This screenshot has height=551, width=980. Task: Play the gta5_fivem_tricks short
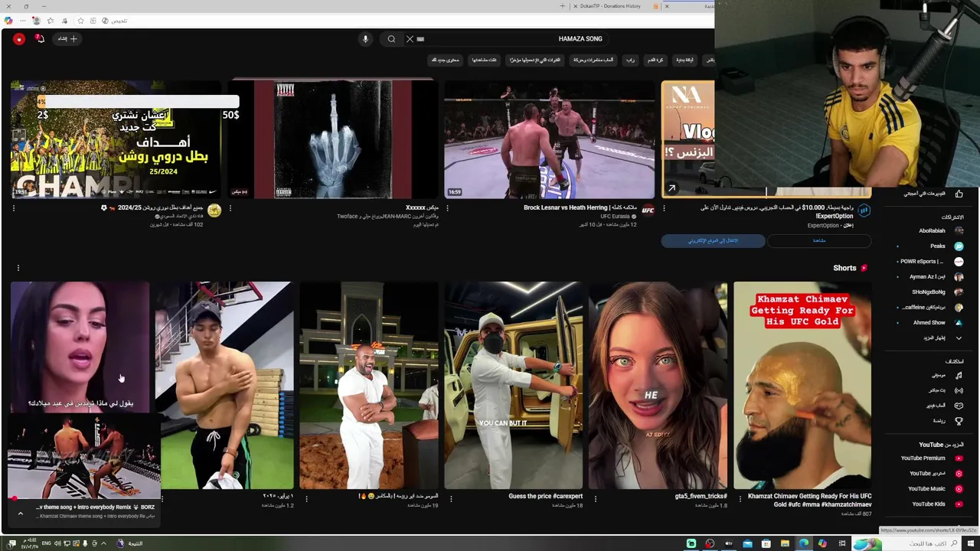(658, 386)
